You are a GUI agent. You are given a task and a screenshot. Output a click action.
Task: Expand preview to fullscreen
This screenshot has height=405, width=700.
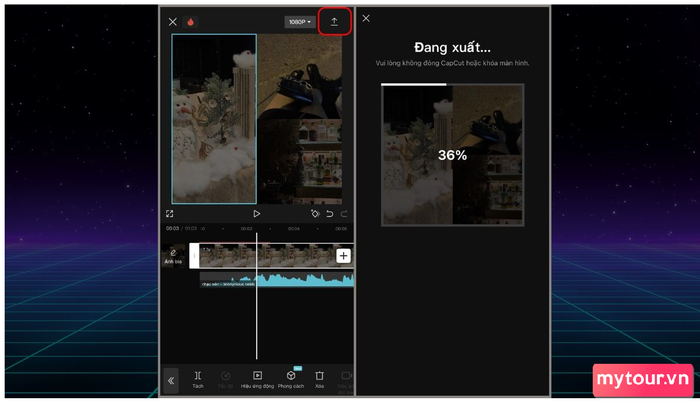(170, 214)
